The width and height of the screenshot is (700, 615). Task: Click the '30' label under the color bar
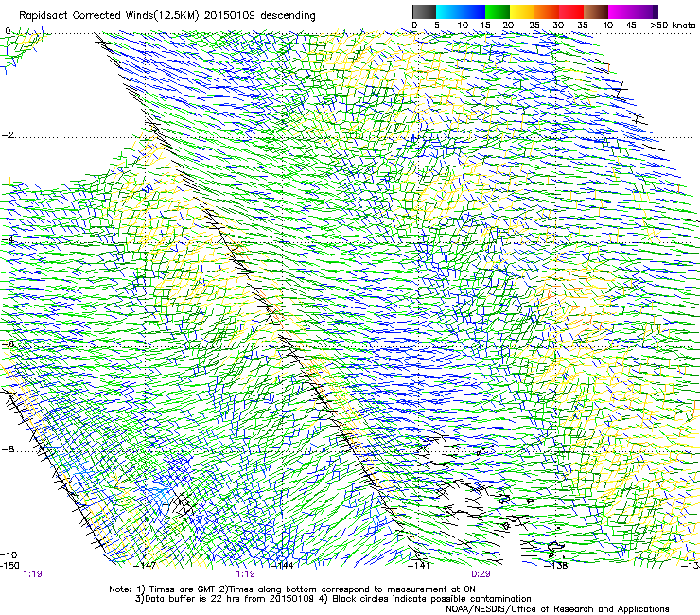click(x=558, y=26)
